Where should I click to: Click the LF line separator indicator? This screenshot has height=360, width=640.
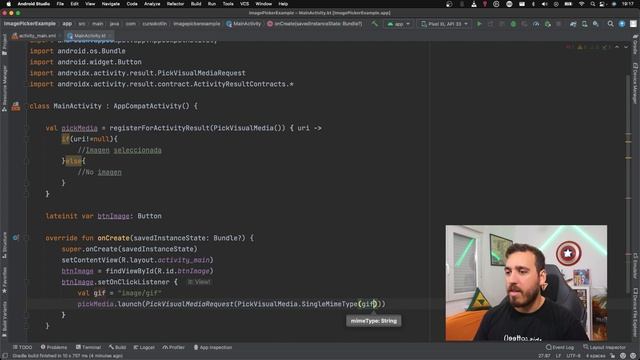coord(558,356)
